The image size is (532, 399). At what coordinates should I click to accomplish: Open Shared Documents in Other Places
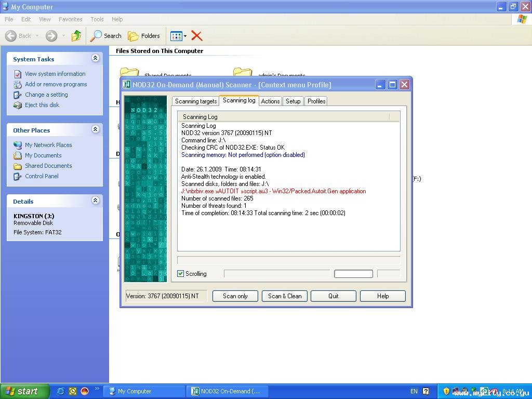click(48, 166)
